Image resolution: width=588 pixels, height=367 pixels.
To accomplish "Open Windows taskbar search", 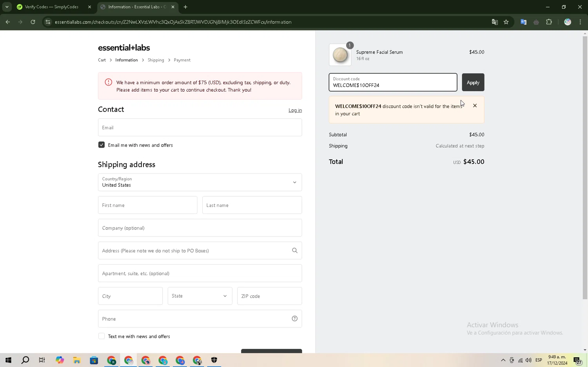I will tap(25, 360).
